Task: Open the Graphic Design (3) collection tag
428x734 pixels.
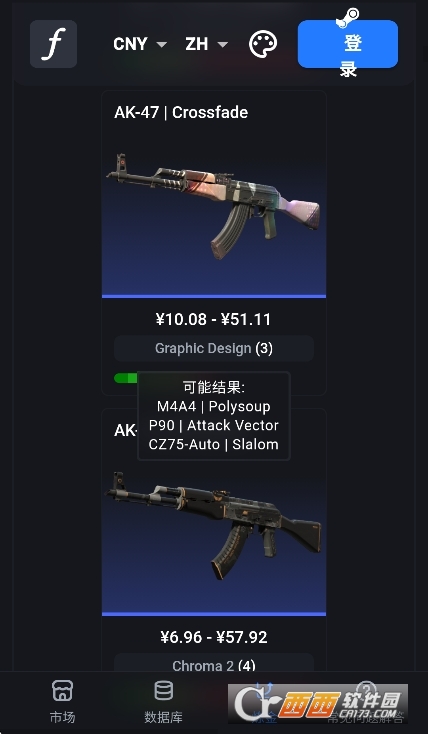Action: [x=214, y=348]
